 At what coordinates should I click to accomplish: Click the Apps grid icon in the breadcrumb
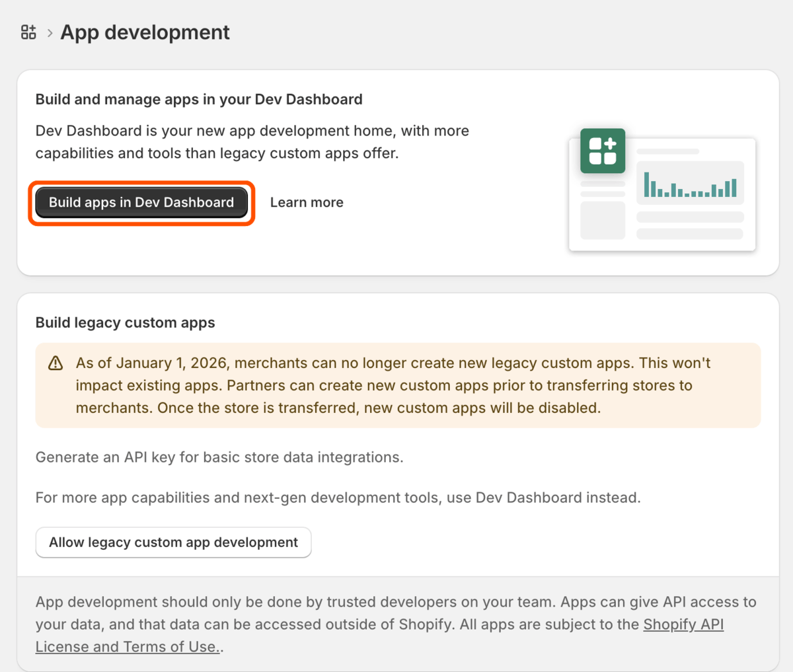point(28,32)
